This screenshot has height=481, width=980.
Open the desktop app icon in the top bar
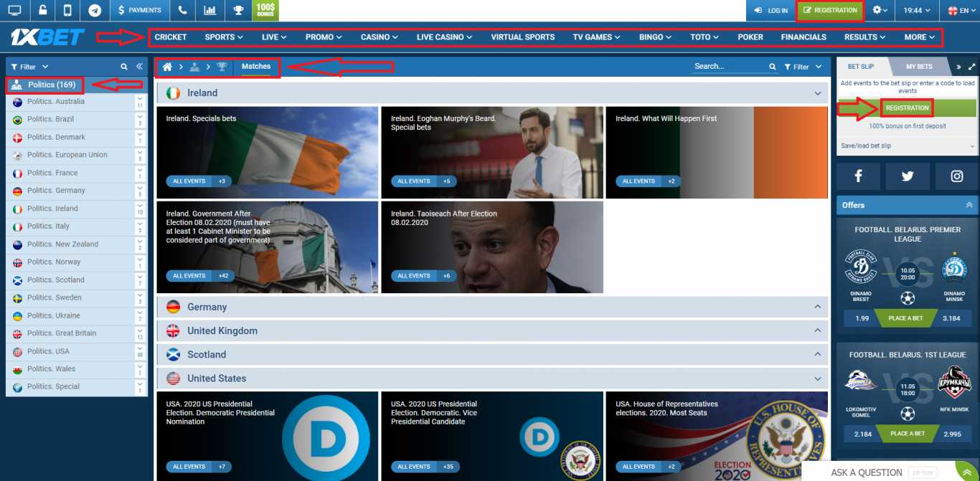pos(14,10)
